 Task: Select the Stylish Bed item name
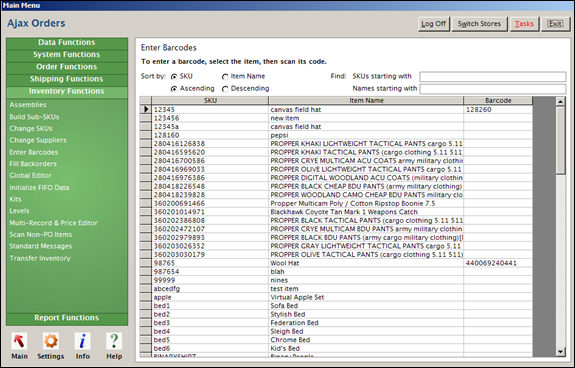pos(366,314)
